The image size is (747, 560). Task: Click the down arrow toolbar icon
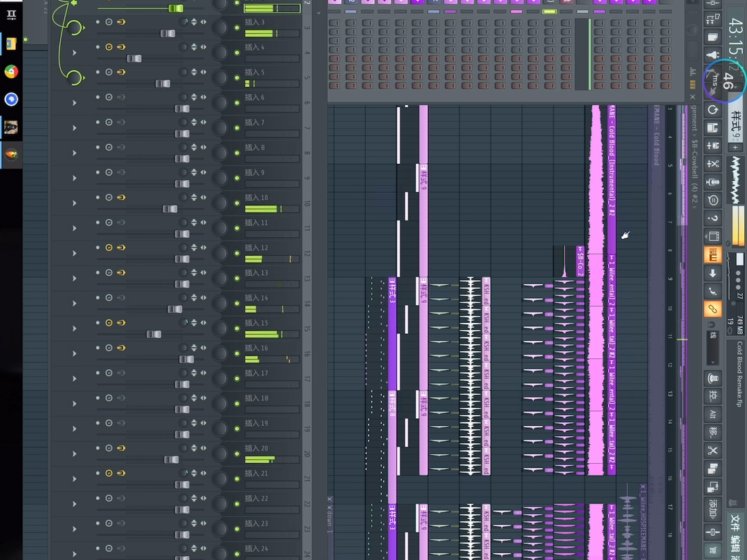tap(712, 273)
